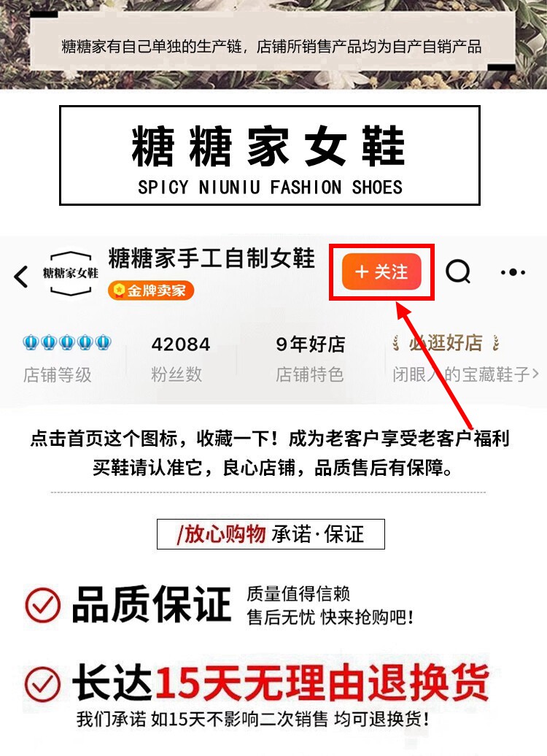Click the red checkmark beside 品质保证
The height and width of the screenshot is (756, 547).
pyautogui.click(x=43, y=605)
